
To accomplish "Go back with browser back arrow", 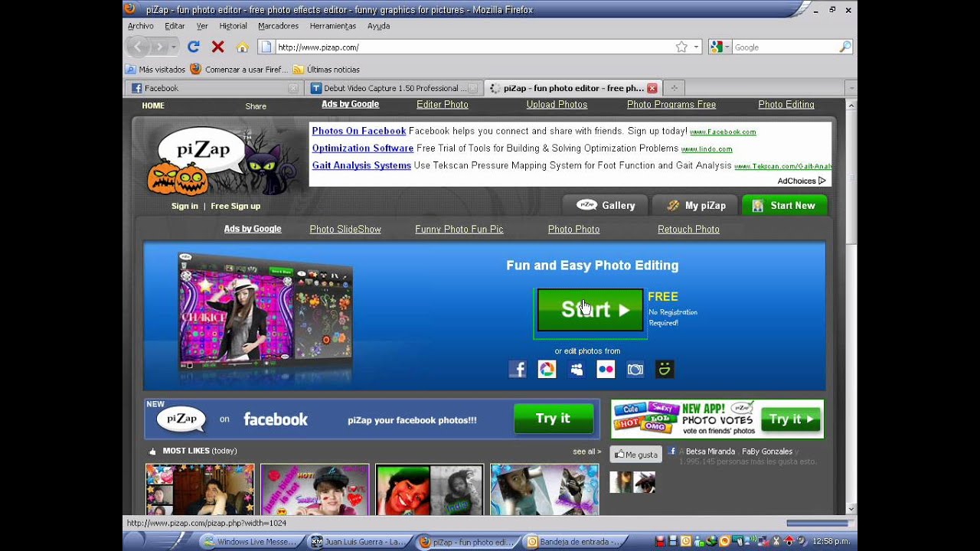I will [x=138, y=47].
